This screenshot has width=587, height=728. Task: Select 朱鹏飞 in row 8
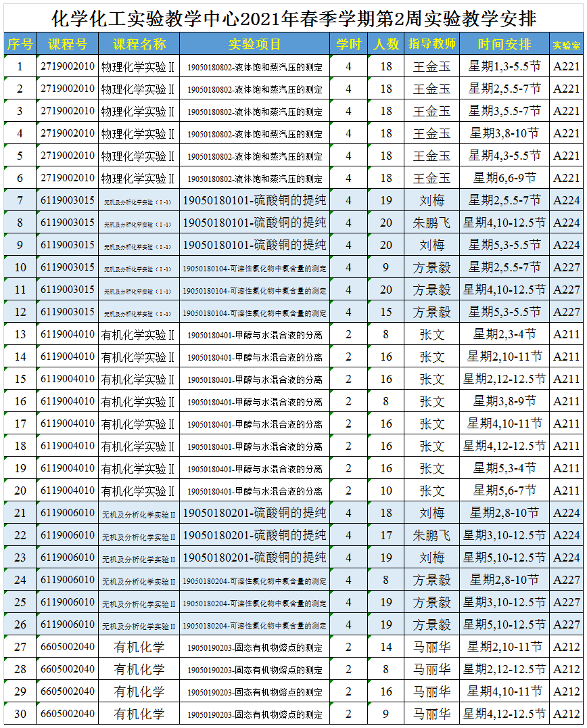click(x=432, y=223)
